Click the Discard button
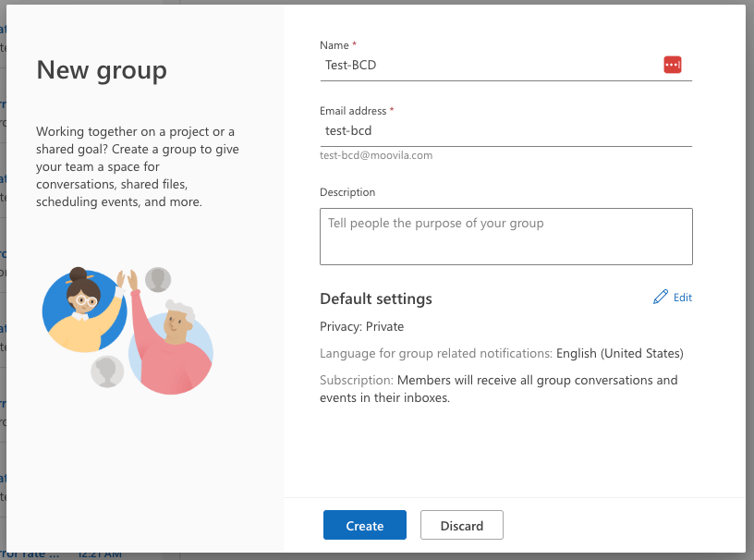Image resolution: width=754 pixels, height=560 pixels. tap(462, 525)
